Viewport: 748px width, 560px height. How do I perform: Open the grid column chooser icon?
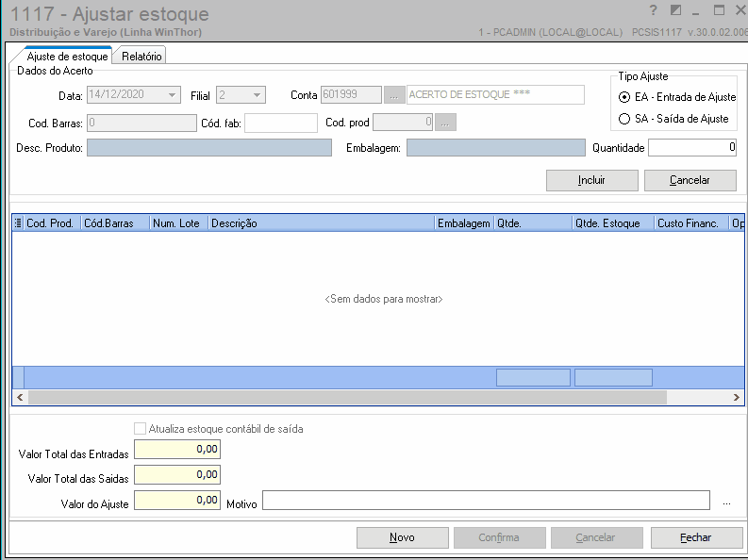[x=18, y=222]
